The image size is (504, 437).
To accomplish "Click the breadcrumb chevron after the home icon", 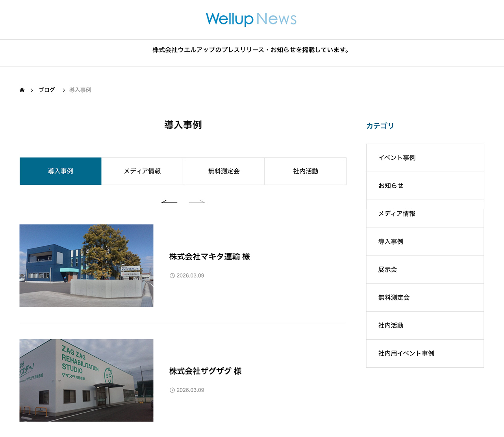I will (x=32, y=90).
